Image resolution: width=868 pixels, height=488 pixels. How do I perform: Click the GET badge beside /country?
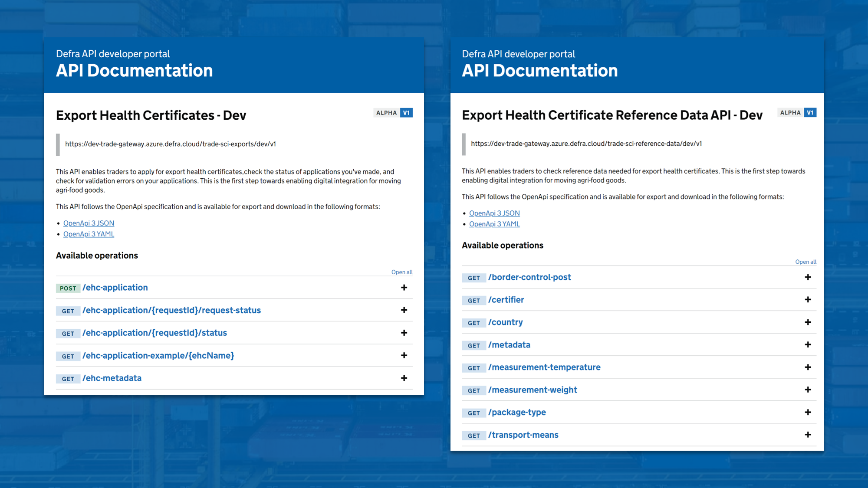click(474, 323)
